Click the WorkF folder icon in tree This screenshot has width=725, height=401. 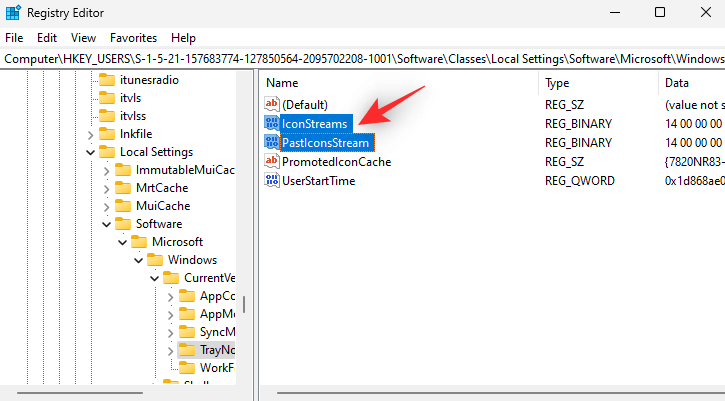click(187, 369)
